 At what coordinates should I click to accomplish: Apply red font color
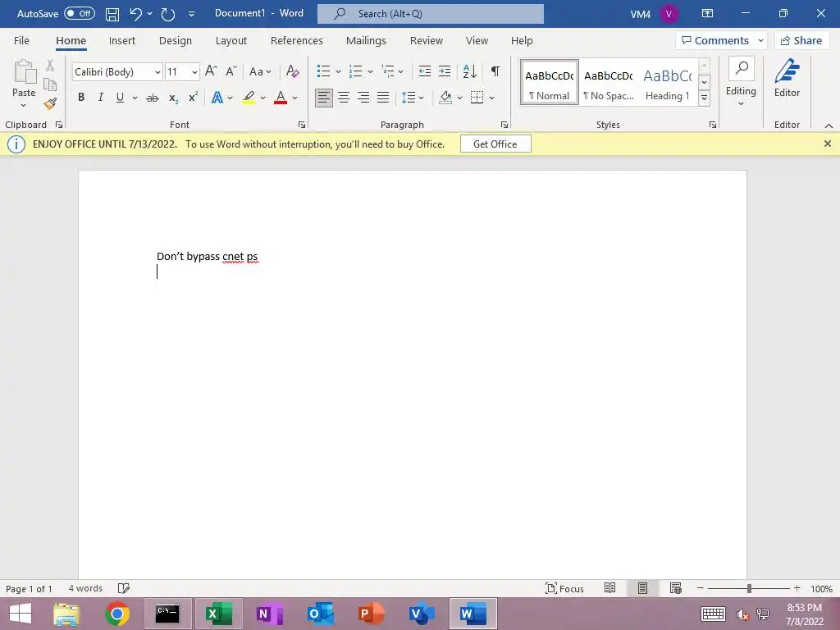281,98
